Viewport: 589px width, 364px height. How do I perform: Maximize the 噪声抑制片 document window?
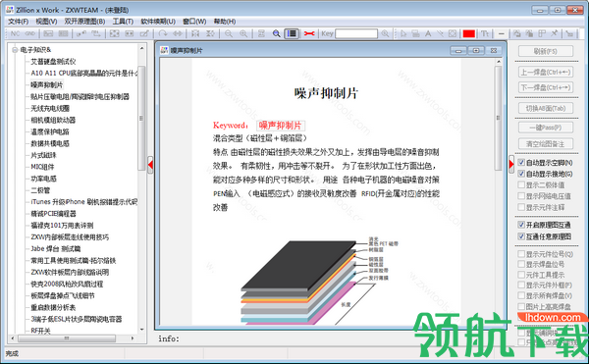[x=476, y=50]
